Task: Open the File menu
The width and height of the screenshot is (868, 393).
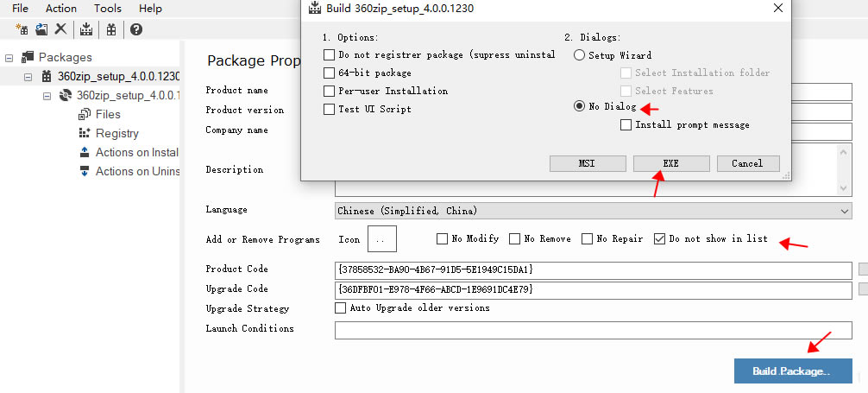Action: pyautogui.click(x=20, y=9)
